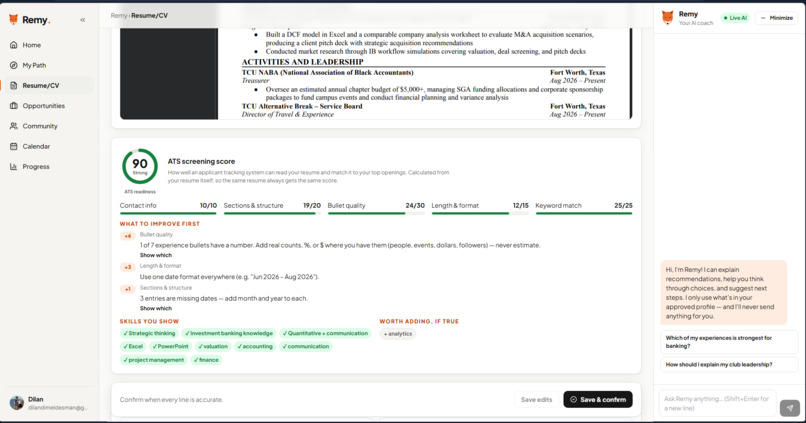
Task: Click the project management skill chip
Action: point(154,360)
